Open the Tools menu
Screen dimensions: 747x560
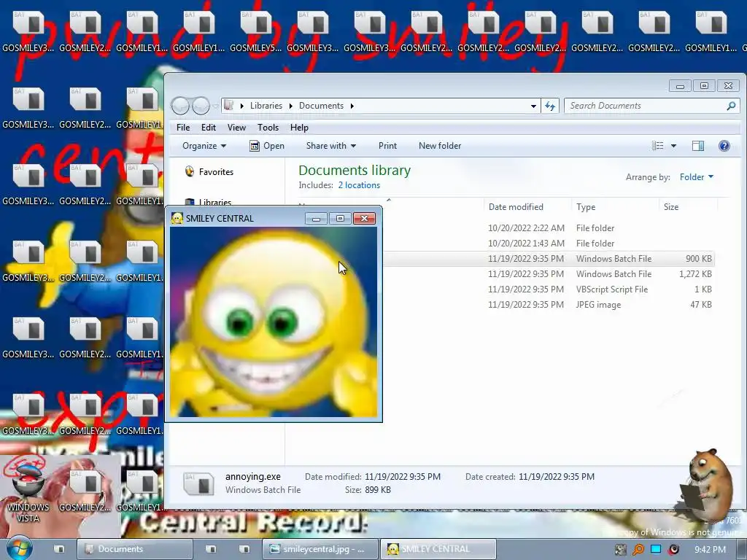point(268,128)
